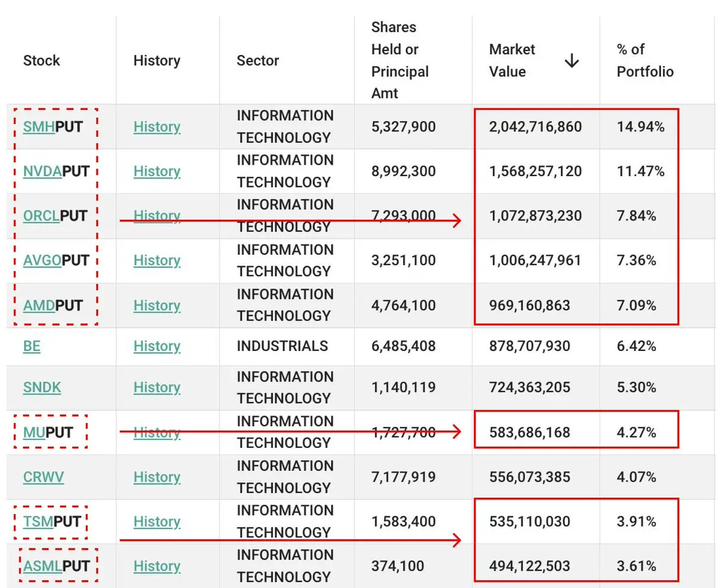View History for the NVDA row

(x=157, y=171)
